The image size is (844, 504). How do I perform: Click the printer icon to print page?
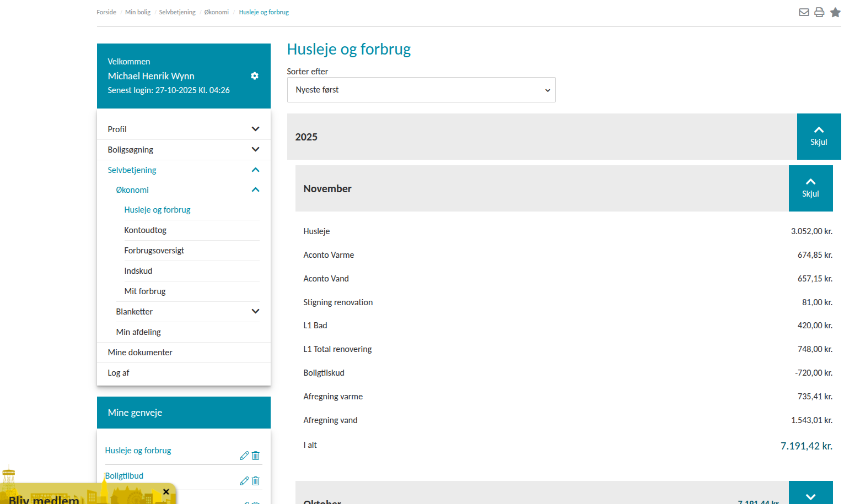point(819,12)
